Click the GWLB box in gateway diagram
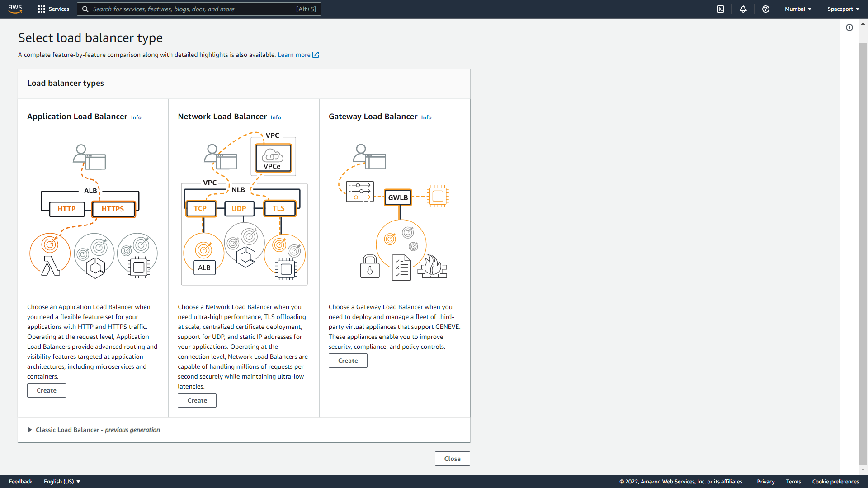 click(x=398, y=197)
